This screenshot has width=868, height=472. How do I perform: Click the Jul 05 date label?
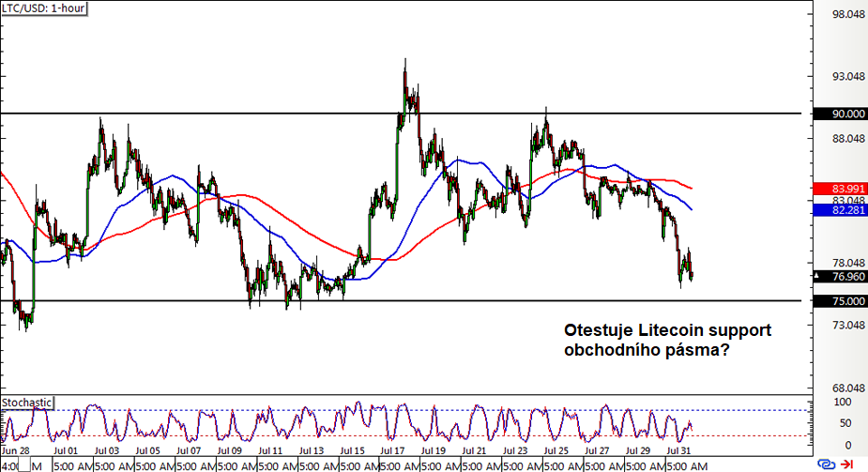pyautogui.click(x=148, y=451)
